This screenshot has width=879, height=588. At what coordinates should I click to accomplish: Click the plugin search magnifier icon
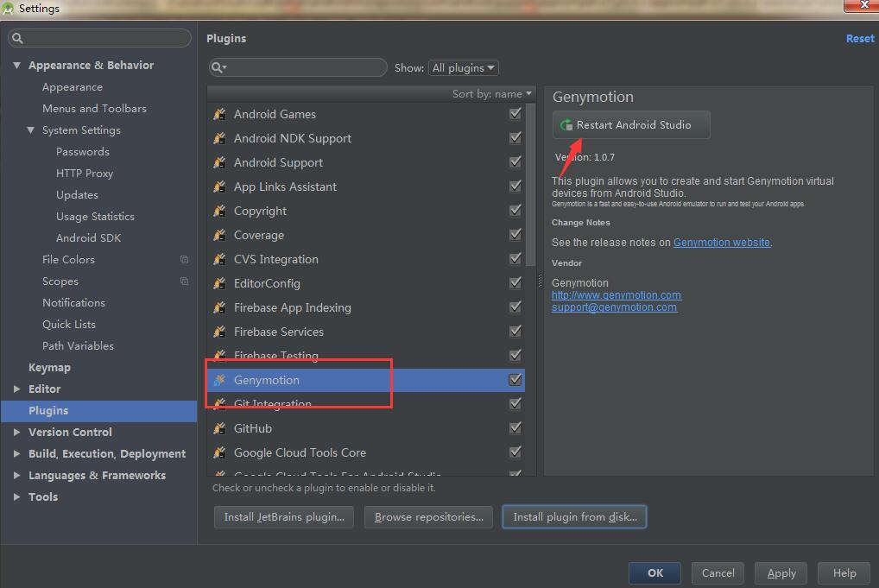(218, 68)
